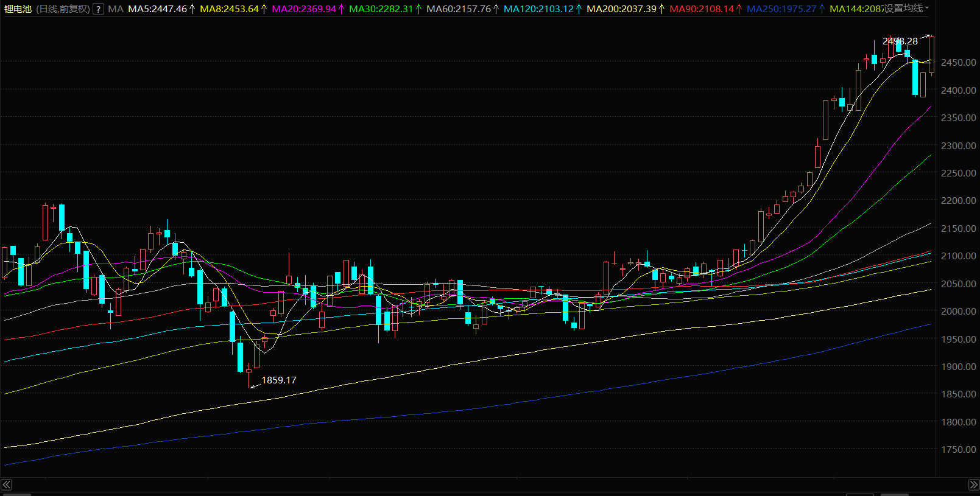Viewport: 980px width, 496px height.
Task: Click the 2150.00 price axis label
Action: pyautogui.click(x=959, y=229)
